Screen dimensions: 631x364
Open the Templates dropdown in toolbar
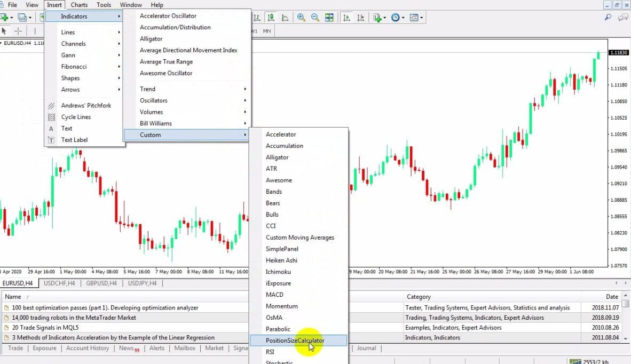pos(416,18)
